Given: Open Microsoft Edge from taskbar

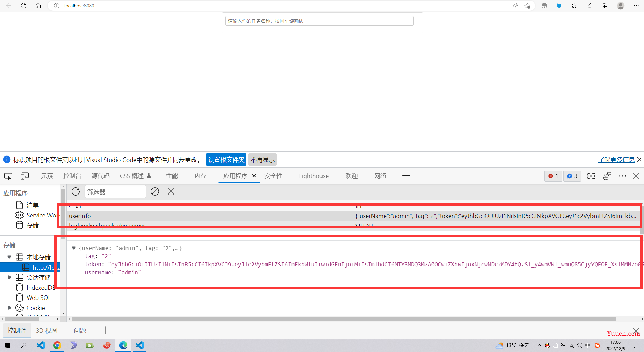Looking at the screenshot, I should tap(123, 345).
